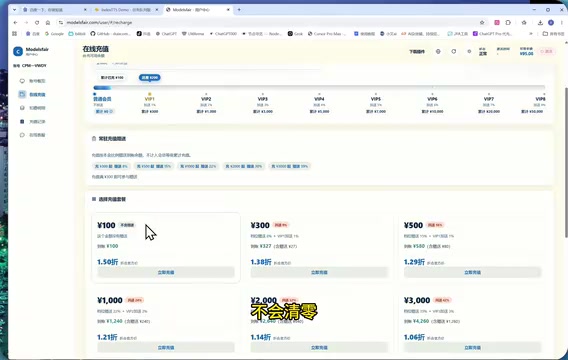Click the 充 ¥300 bonus tier pill
The image size is (568, 360).
pos(111,166)
